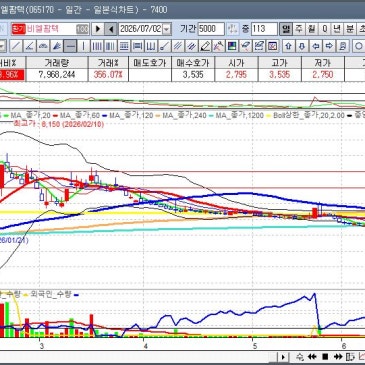Click the up arrow marker icon
The image size is (365, 365).
coord(289,46)
